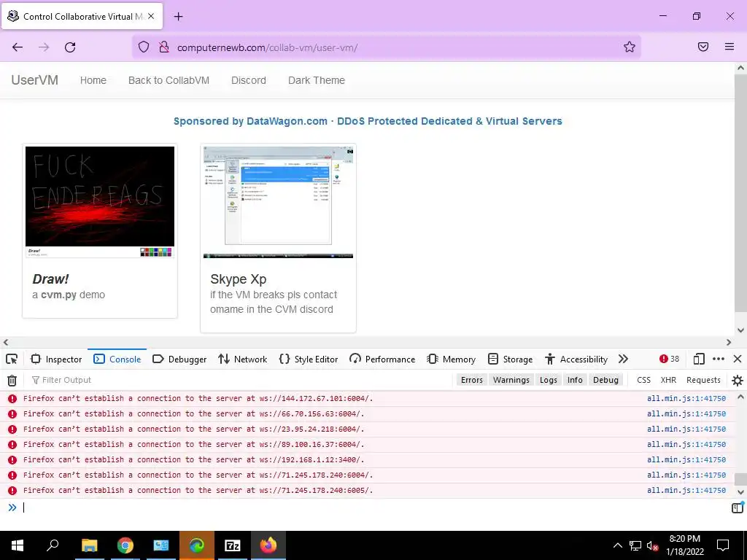The width and height of the screenshot is (747, 560).
Task: Open console settings gear icon
Action: (738, 380)
